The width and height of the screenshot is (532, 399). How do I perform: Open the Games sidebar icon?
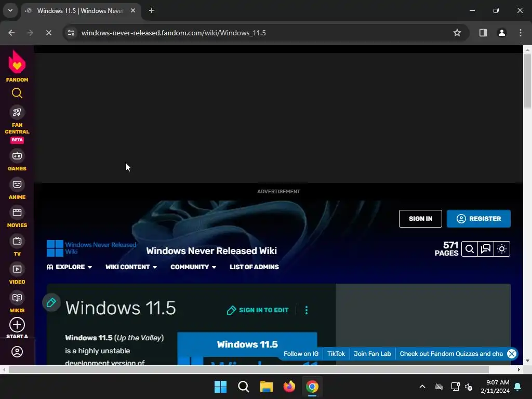[x=17, y=156]
